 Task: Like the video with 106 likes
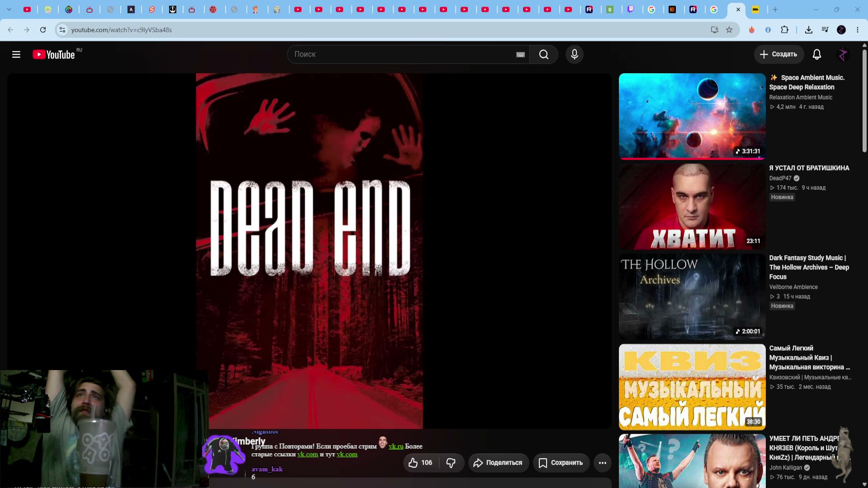(x=420, y=463)
